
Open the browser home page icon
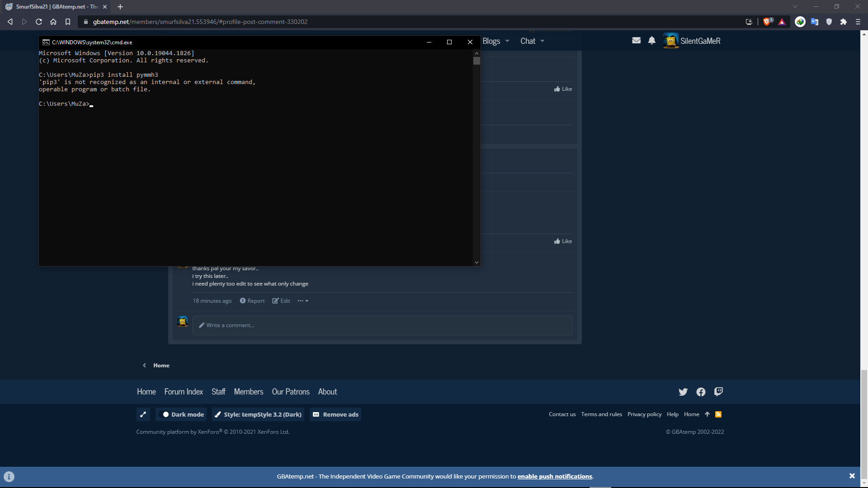click(53, 22)
